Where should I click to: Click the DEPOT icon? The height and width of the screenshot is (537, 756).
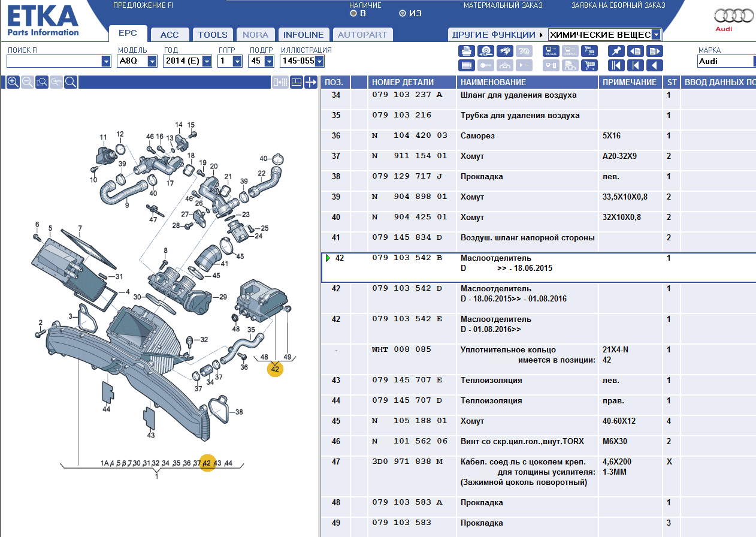pyautogui.click(x=570, y=51)
